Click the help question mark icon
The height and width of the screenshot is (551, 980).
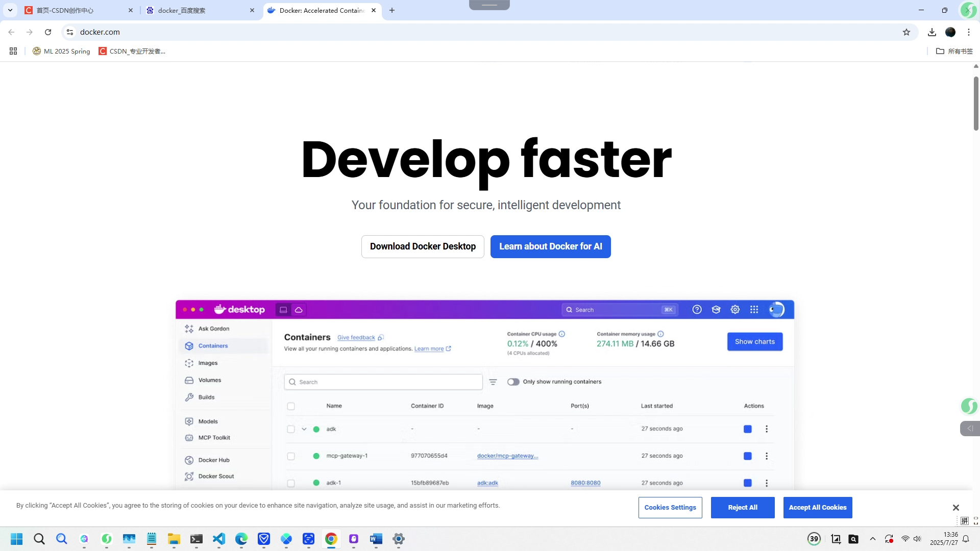(x=697, y=310)
